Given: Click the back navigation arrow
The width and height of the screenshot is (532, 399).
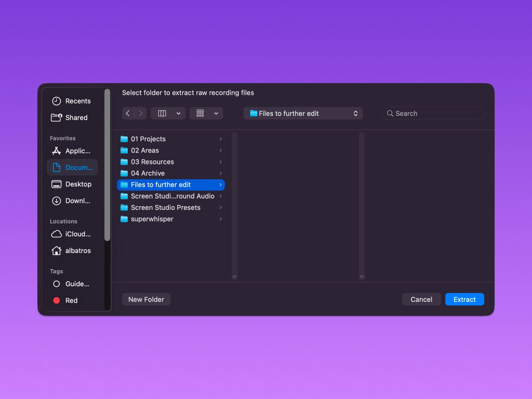Looking at the screenshot, I should (x=128, y=113).
